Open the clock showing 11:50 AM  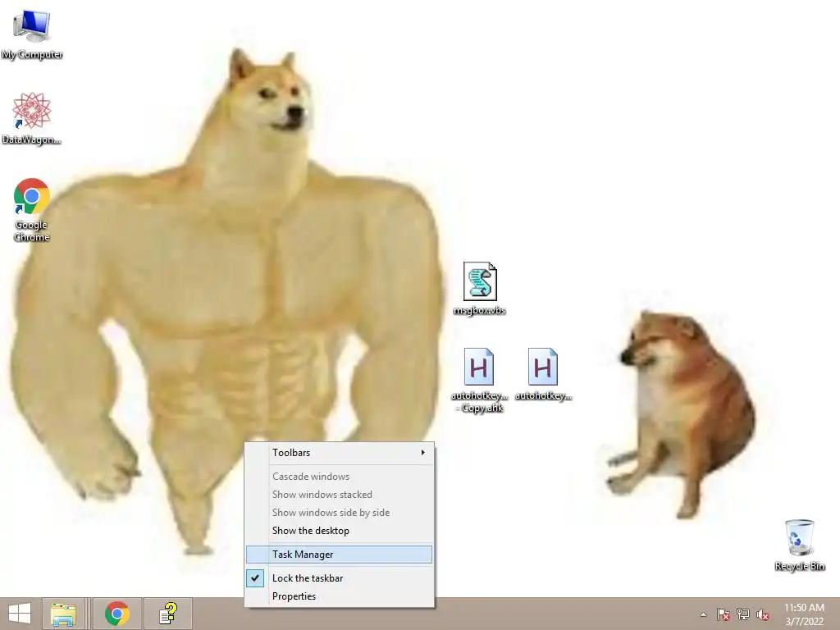(804, 614)
